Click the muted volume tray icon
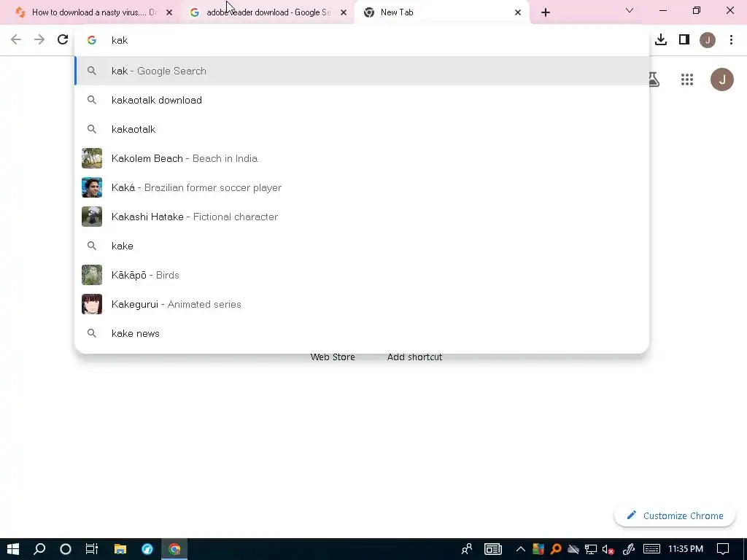The height and width of the screenshot is (560, 747). [608, 549]
